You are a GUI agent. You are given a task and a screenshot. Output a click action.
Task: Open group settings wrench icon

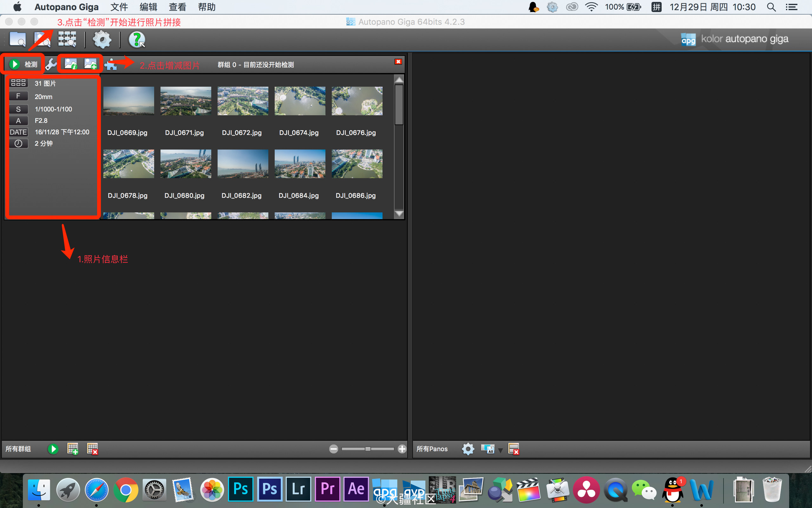click(51, 64)
